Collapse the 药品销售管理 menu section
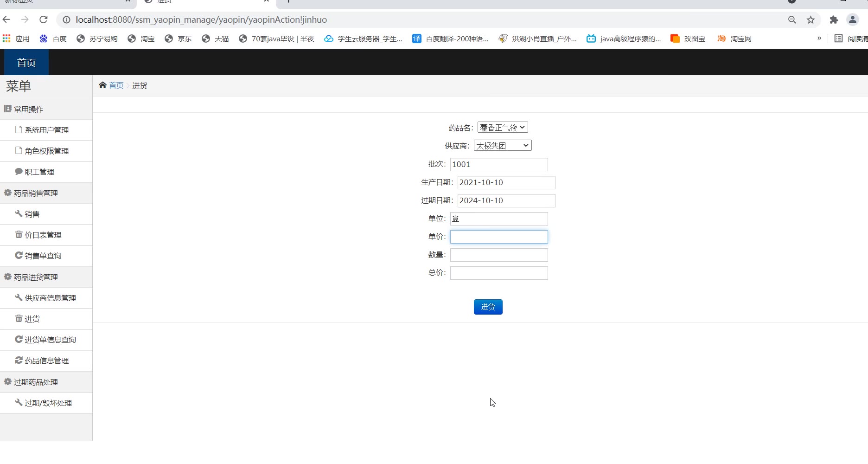 (36, 193)
